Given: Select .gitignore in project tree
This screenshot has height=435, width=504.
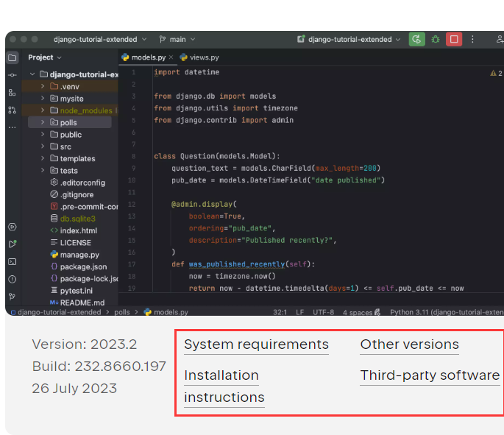Looking at the screenshot, I should tap(72, 194).
